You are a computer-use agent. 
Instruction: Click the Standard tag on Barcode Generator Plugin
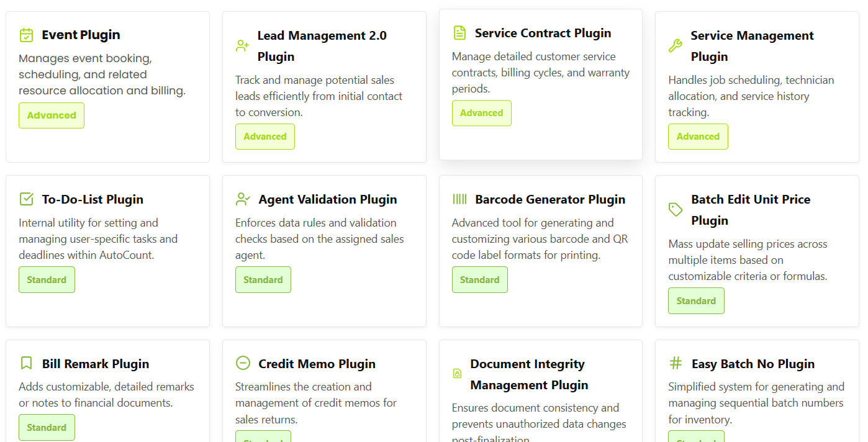(x=479, y=280)
